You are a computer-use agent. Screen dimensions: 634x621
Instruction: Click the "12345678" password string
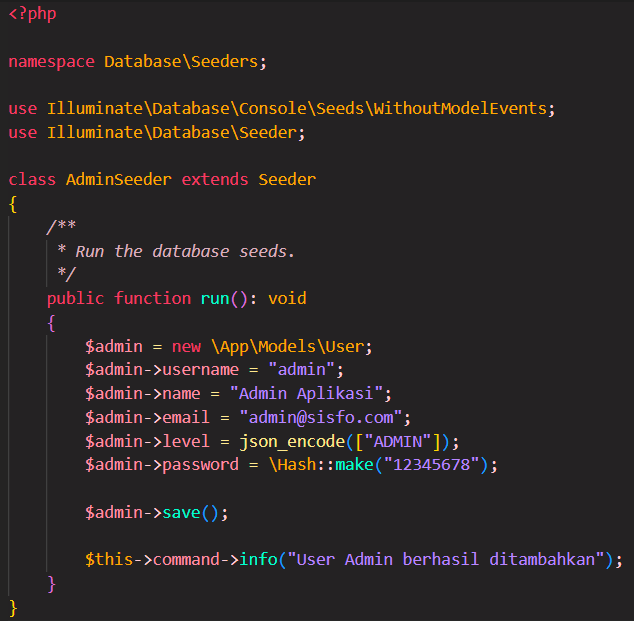[x=431, y=465]
